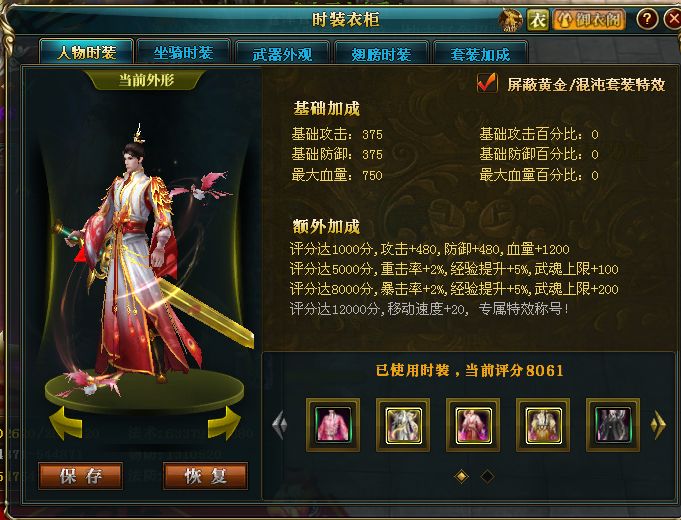Toggle 屏蔽黄金/混沌套装特效 checkbox
Screen dimensions: 681x520
(487, 83)
